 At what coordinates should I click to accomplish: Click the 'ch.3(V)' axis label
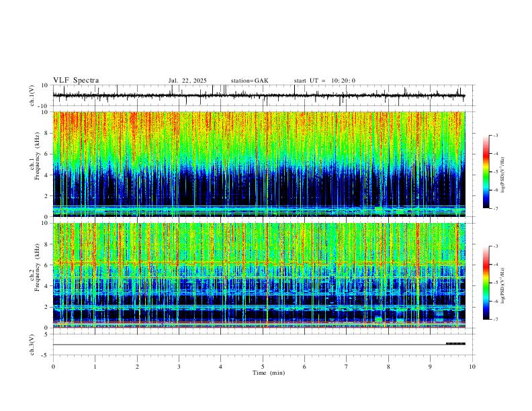pos(32,345)
